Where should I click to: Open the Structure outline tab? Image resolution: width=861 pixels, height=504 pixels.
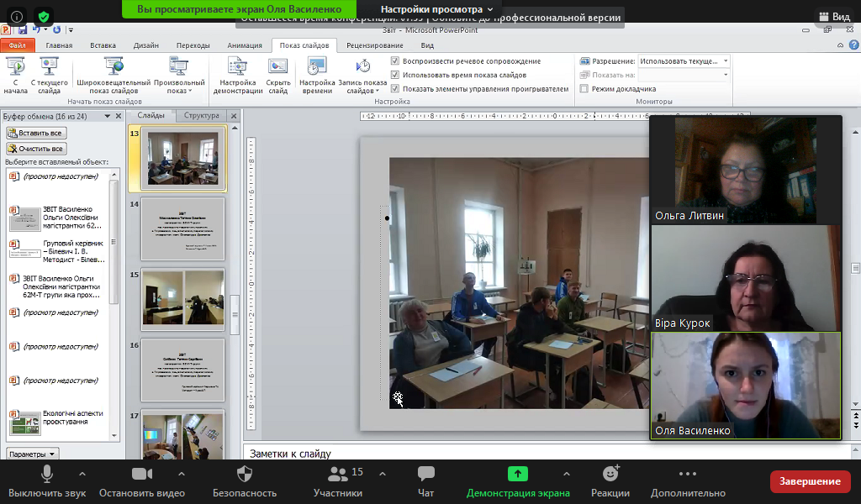(202, 115)
